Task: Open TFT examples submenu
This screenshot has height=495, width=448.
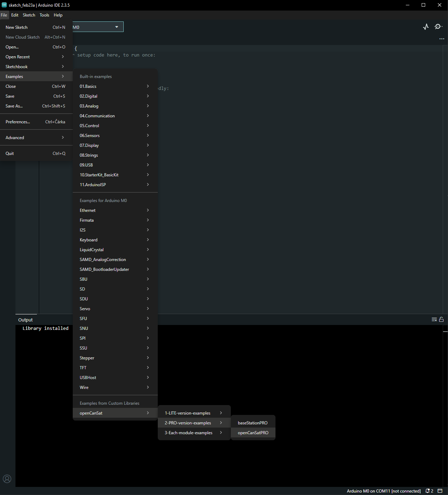Action: coord(115,368)
